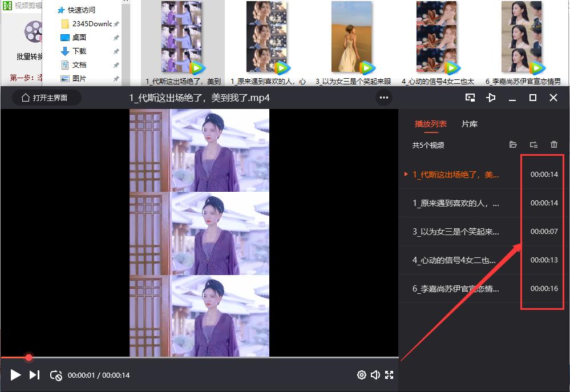Image resolution: width=570 pixels, height=392 pixels.
Task: Close the video player window
Action: point(553,98)
